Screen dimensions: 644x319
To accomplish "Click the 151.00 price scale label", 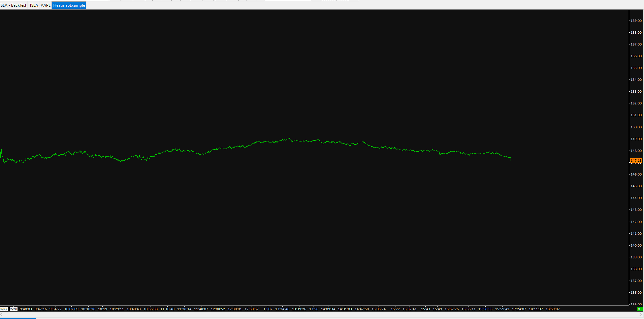I will coord(636,115).
